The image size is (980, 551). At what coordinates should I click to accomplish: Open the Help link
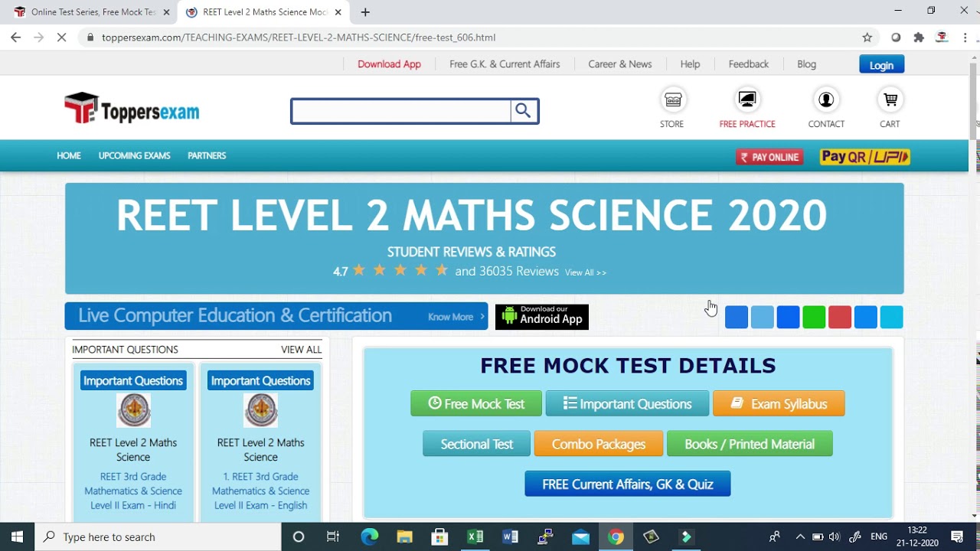690,64
